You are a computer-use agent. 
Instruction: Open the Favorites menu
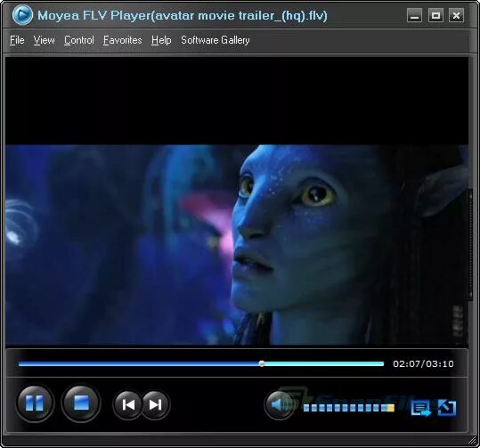click(x=123, y=40)
